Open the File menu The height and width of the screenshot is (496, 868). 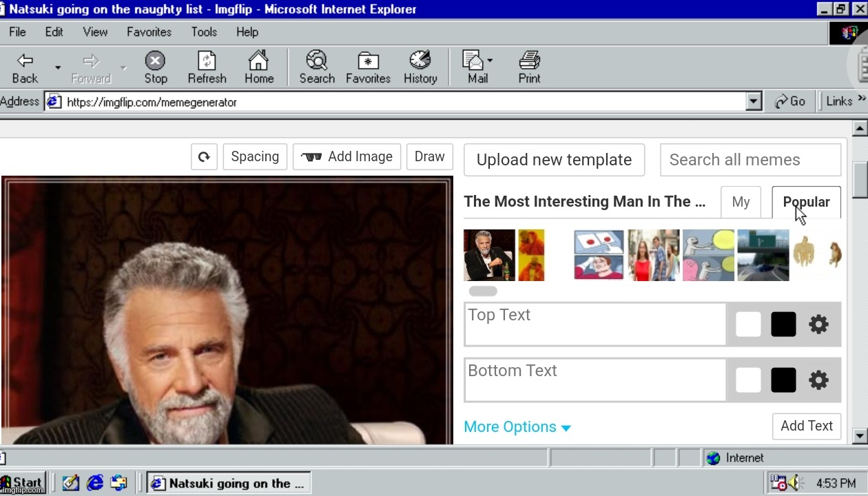coord(17,32)
